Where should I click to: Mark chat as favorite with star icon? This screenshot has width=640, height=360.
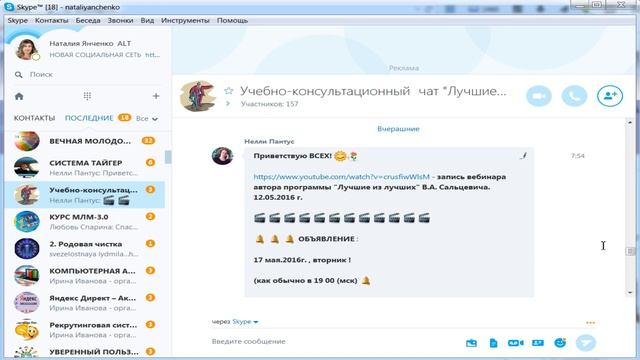point(229,91)
